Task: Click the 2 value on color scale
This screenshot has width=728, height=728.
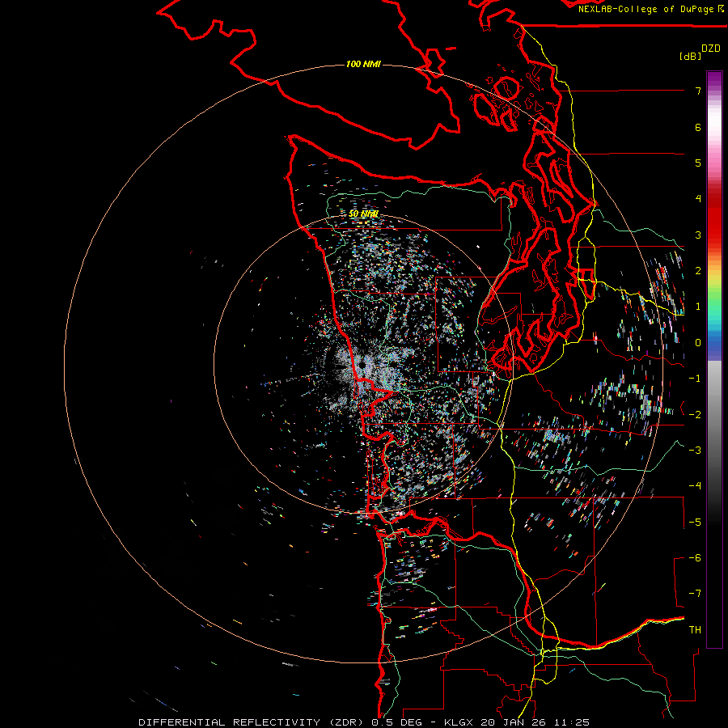Action: (698, 271)
